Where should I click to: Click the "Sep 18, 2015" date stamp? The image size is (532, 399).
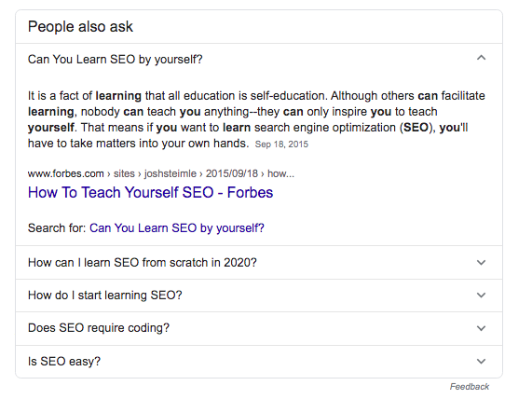click(x=281, y=144)
